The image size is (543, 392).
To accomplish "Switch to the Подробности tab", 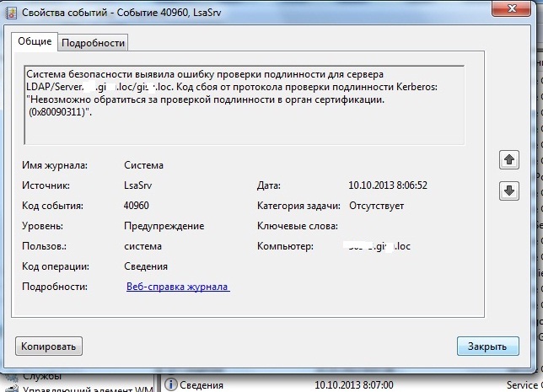I will pyautogui.click(x=93, y=43).
